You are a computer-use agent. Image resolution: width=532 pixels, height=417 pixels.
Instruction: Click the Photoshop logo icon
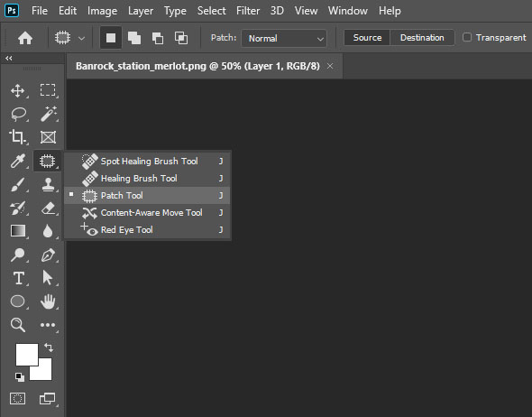[12, 11]
